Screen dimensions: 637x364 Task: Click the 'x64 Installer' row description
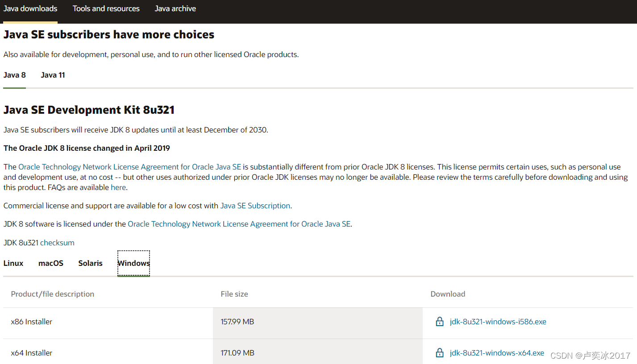(x=32, y=353)
